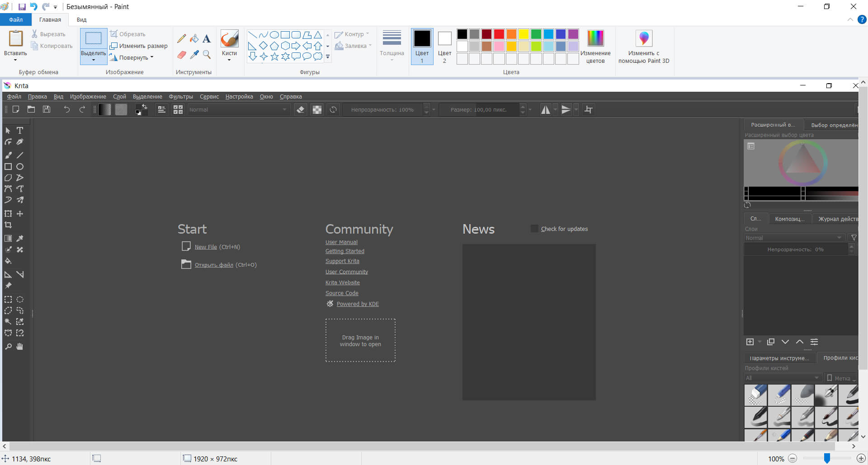Viewport: 868px width, 465px height.
Task: Click the Krita eraser mode icon
Action: pyautogui.click(x=300, y=110)
